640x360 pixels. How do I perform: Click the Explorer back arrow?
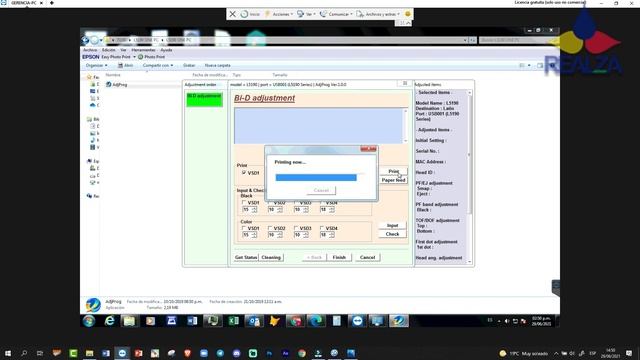[x=85, y=40]
